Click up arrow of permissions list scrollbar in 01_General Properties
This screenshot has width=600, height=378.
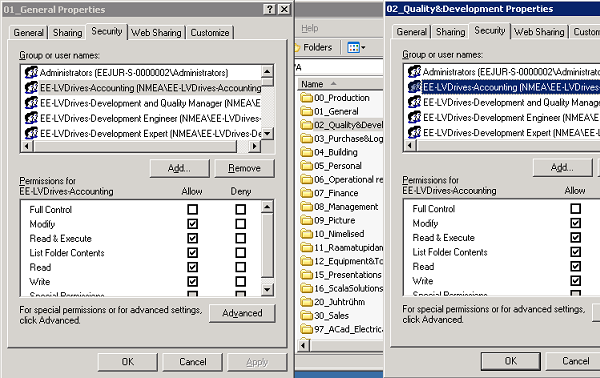[267, 207]
